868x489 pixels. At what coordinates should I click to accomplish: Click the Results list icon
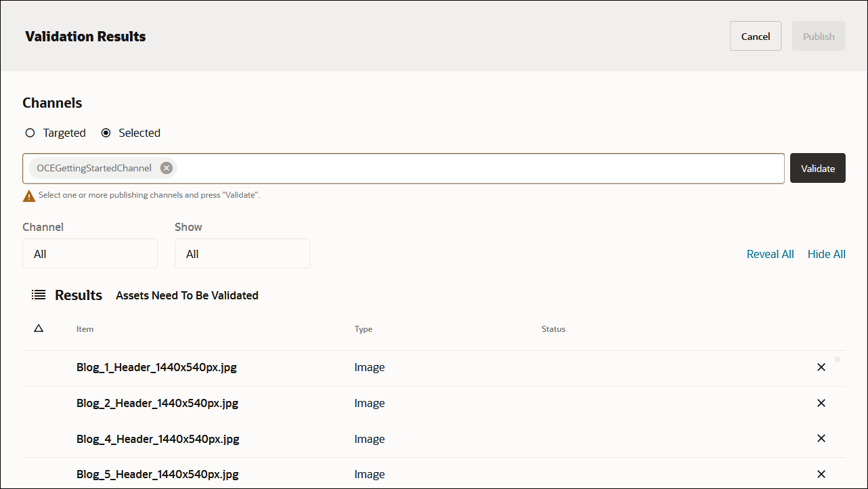[x=39, y=295]
